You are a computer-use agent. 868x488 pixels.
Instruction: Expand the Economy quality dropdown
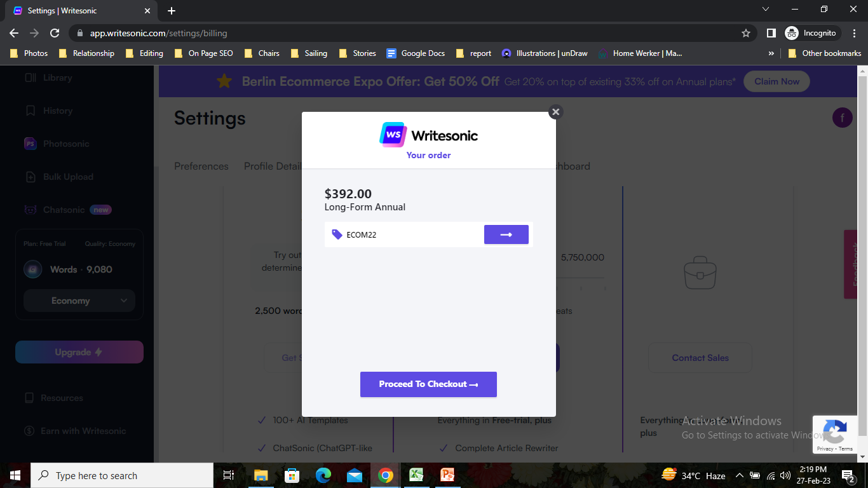click(79, 301)
